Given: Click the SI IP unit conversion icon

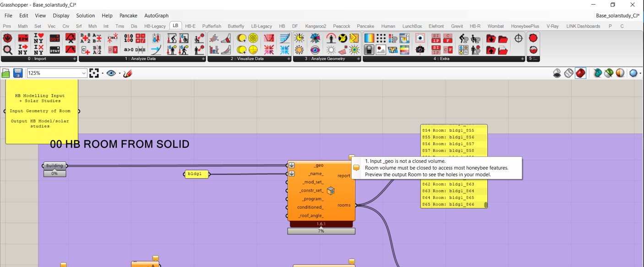Looking at the screenshot, I should pyautogui.click(x=436, y=38).
